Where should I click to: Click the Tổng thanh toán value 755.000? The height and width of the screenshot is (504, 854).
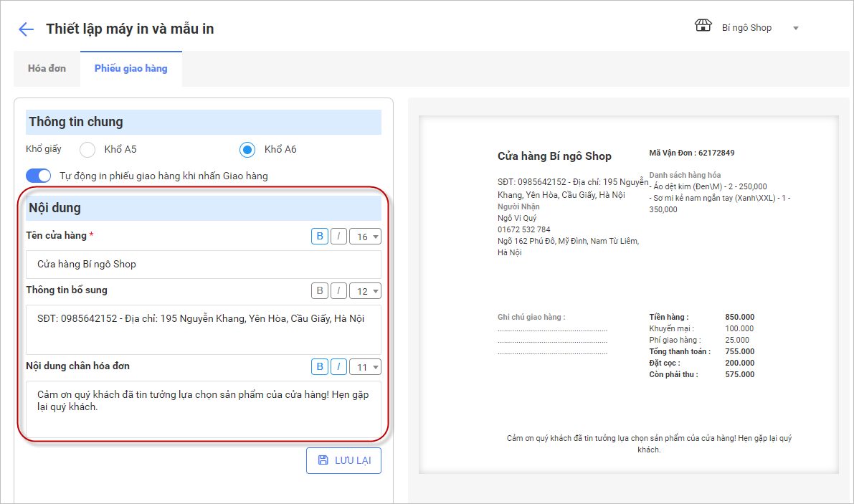click(739, 351)
